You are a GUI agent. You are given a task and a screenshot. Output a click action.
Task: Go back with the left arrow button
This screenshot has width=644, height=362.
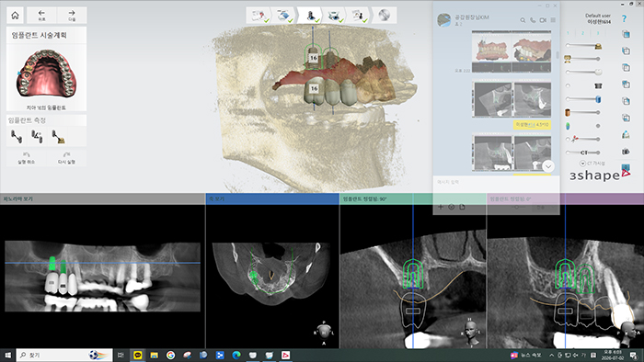click(41, 16)
